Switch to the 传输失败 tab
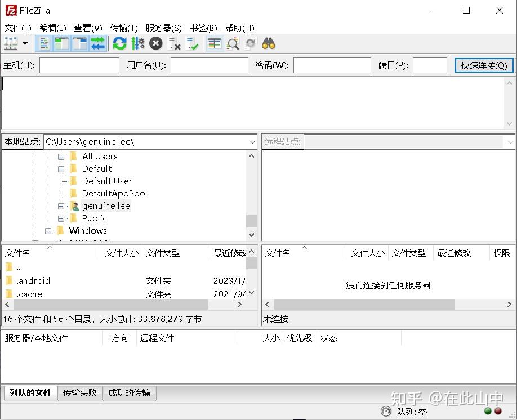This screenshot has width=517, height=420. (80, 393)
